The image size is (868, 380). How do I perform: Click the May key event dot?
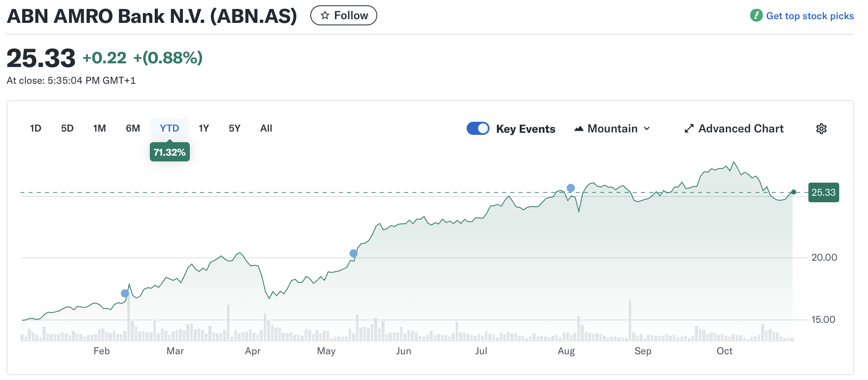pos(354,253)
